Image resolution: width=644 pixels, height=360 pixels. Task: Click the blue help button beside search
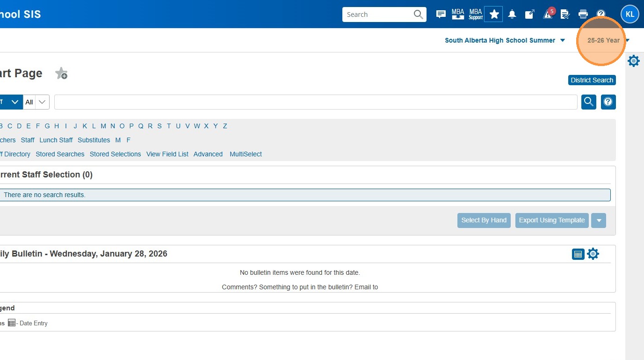pyautogui.click(x=608, y=102)
